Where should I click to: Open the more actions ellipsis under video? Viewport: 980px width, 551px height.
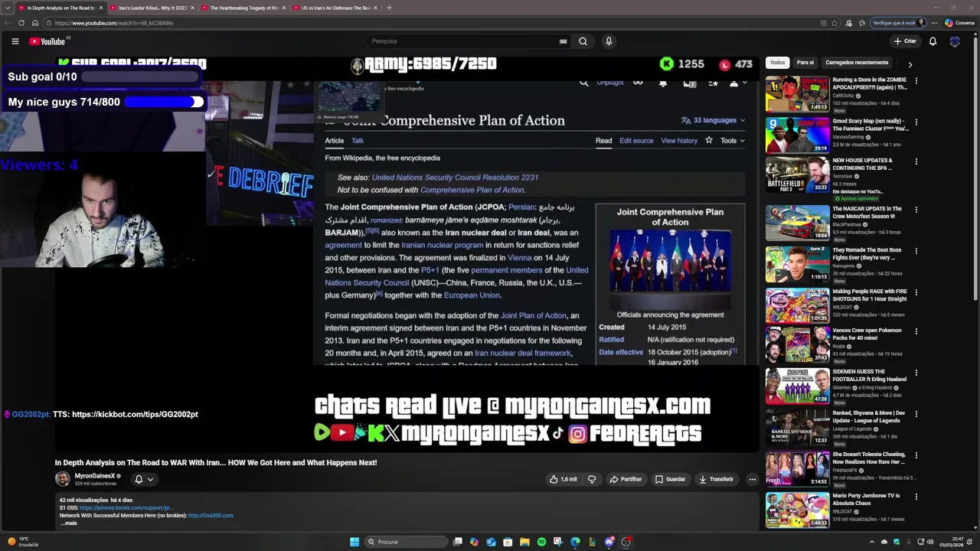click(752, 479)
